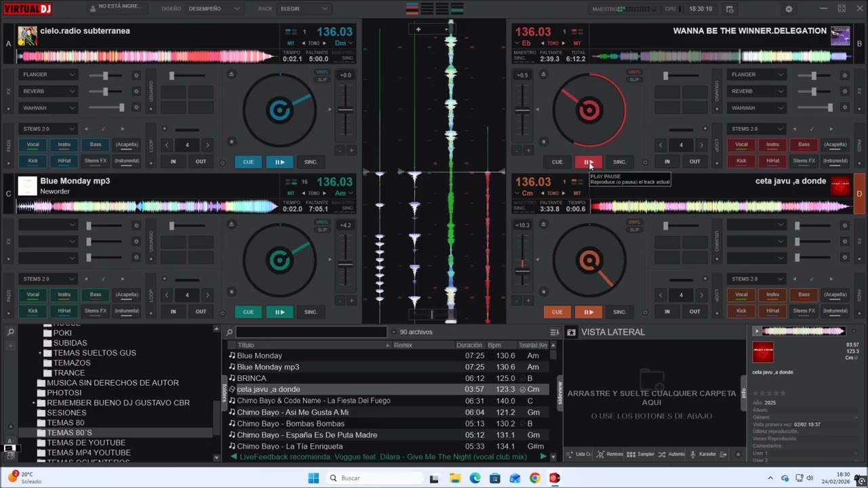Screen dimensions: 868x488
Task: Expand REMEMBER BUENO DJ GUSTAVO CBR folder
Action: (x=33, y=403)
